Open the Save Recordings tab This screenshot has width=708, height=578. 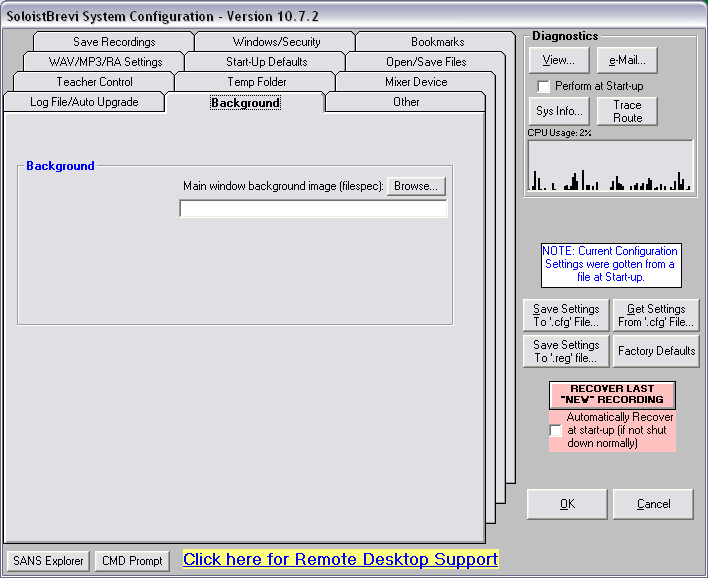[x=114, y=42]
